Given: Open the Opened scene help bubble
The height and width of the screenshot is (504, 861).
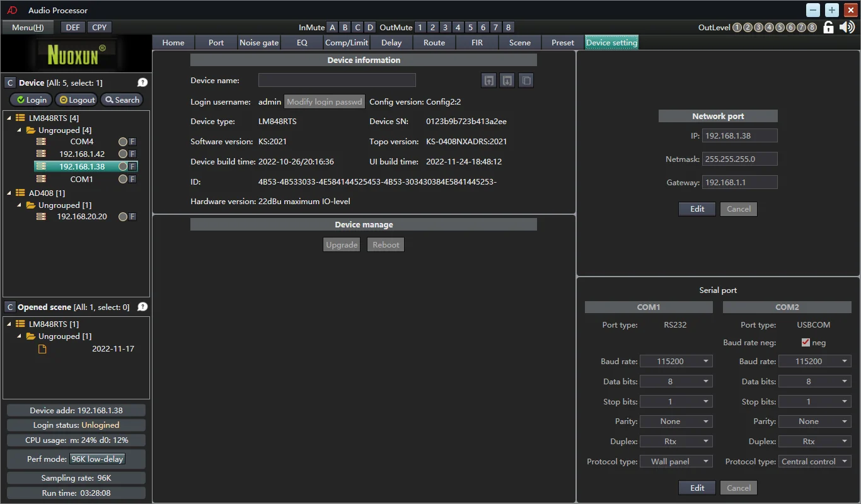Looking at the screenshot, I should [142, 307].
